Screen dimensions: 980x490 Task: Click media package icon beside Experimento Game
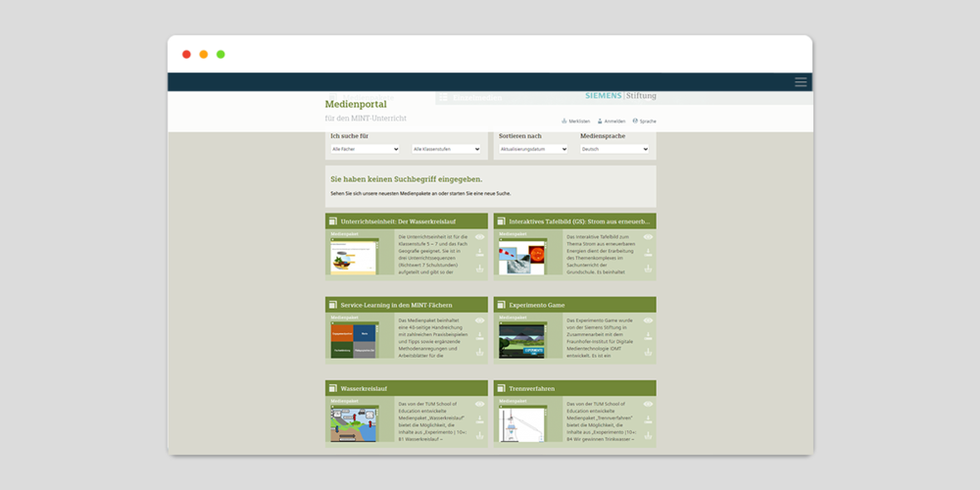point(501,305)
